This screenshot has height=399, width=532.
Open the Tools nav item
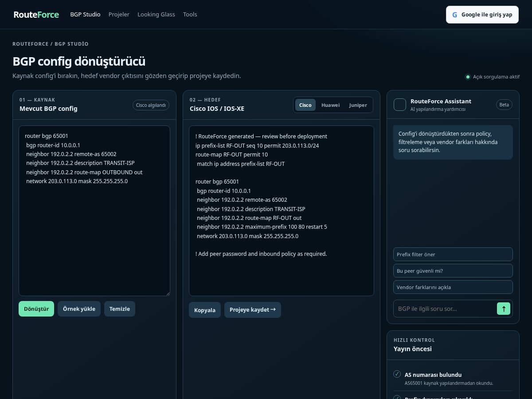tap(190, 15)
